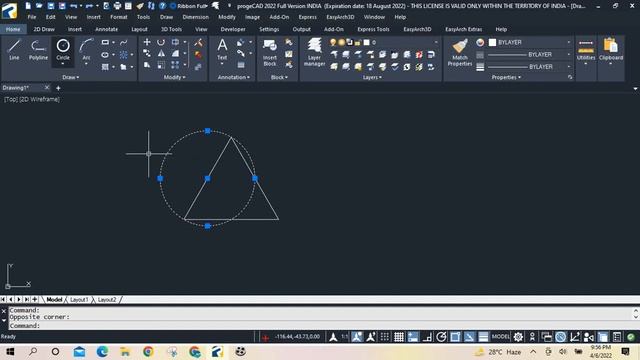Expand the Annotation panel
Image resolution: width=640 pixels, height=360 pixels.
234,77
